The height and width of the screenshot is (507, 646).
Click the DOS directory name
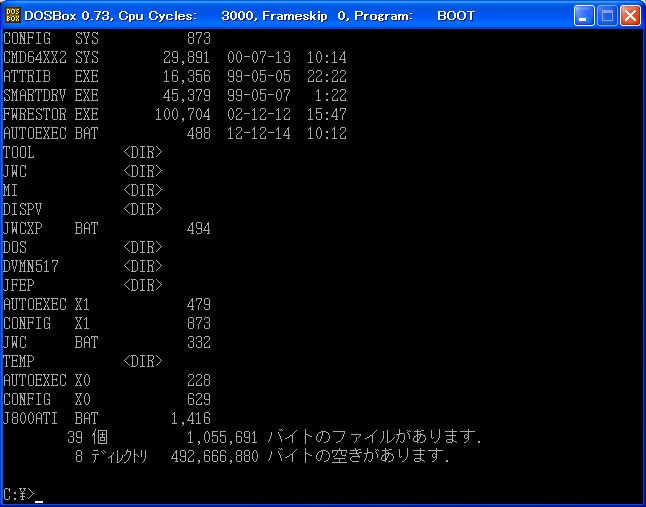pyautogui.click(x=15, y=248)
